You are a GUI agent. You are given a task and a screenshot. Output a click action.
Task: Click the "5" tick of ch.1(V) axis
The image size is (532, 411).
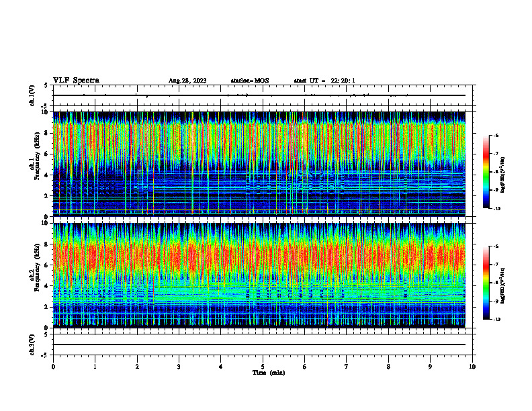(46, 86)
